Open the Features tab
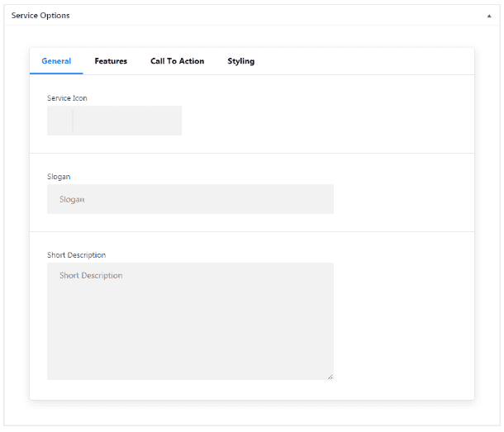The image size is (504, 432). point(111,61)
